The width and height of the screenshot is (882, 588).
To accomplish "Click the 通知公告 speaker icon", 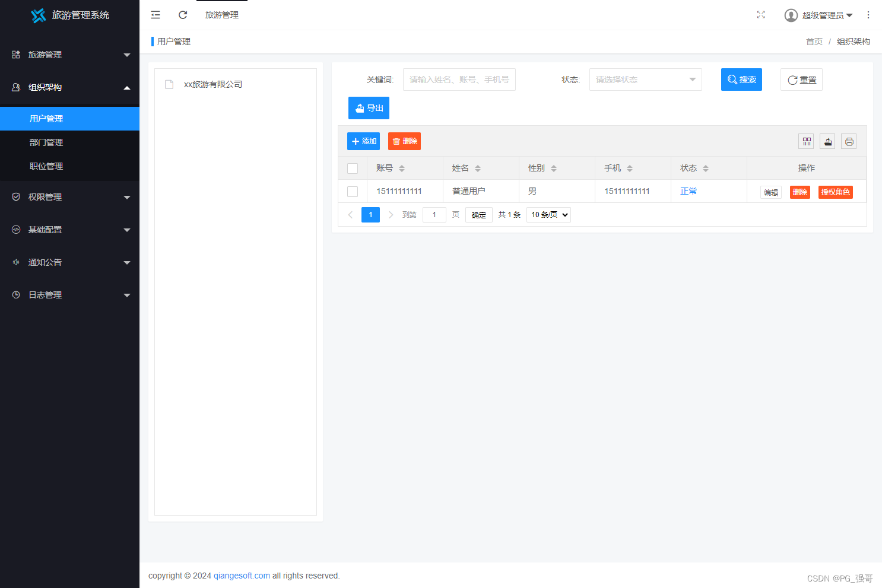I will tap(16, 262).
